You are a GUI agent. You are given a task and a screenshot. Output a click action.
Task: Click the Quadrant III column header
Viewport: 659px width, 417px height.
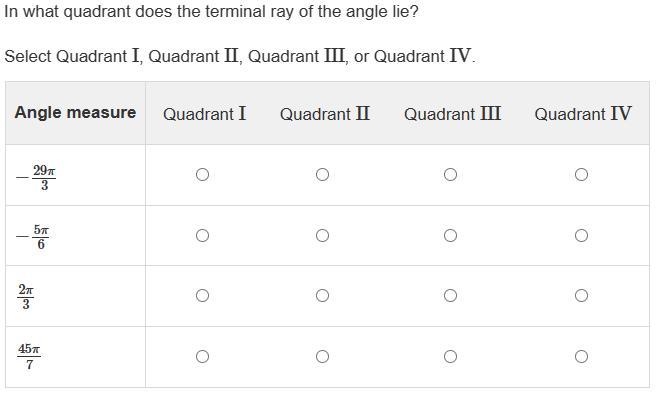click(x=452, y=114)
